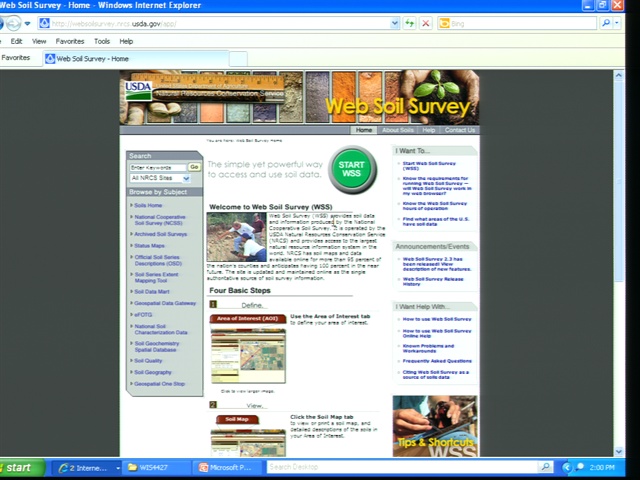Screen dimensions: 640x480
Task: Open Known Problems and Workarounds link
Action: 428,349
